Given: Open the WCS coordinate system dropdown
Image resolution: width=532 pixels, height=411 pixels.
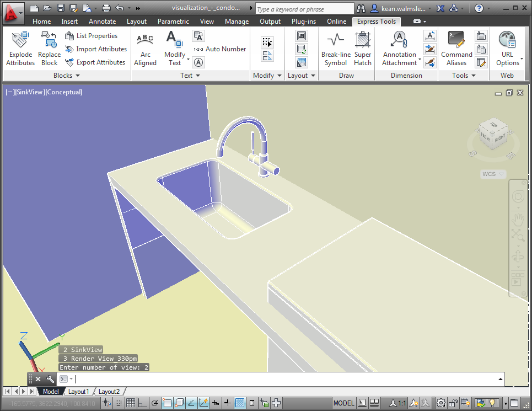Looking at the screenshot, I should coord(493,174).
